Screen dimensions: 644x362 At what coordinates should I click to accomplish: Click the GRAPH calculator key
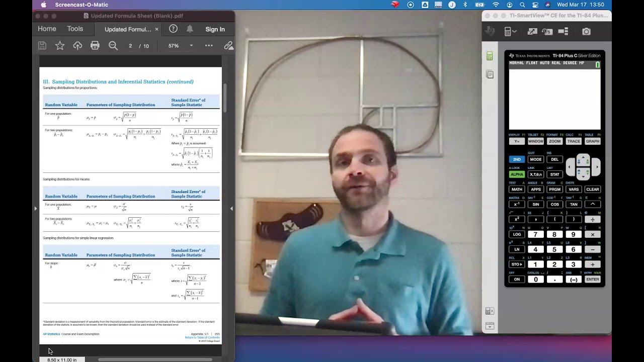pyautogui.click(x=593, y=141)
